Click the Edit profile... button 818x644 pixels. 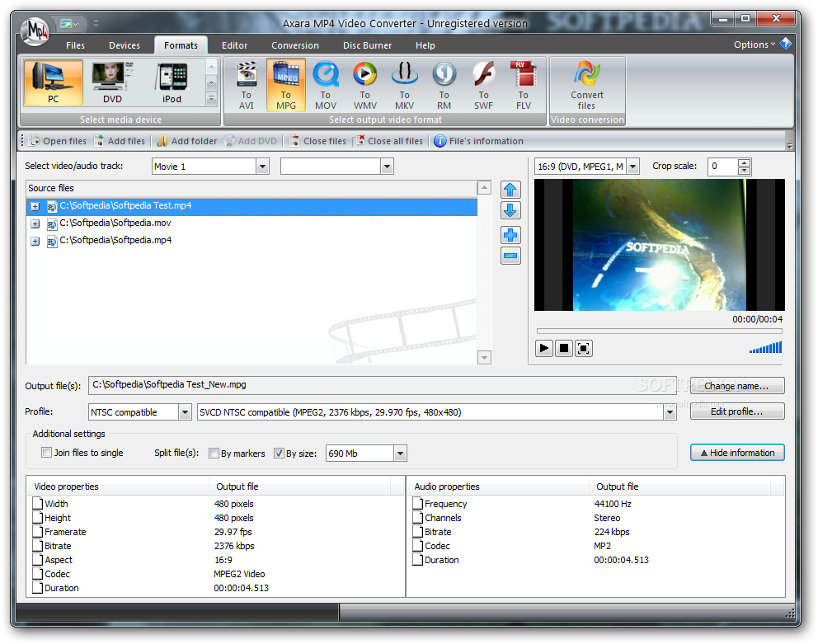pos(736,411)
